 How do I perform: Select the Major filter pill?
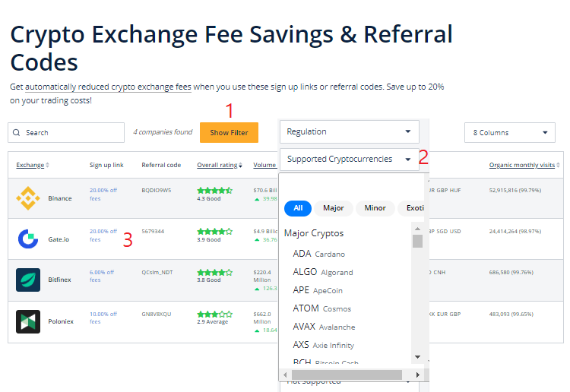[333, 207]
